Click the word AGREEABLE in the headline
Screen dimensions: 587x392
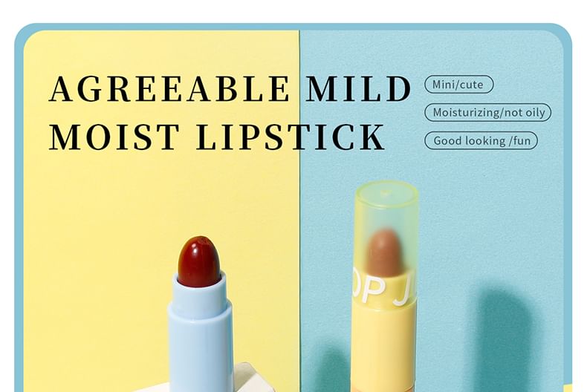tap(169, 89)
